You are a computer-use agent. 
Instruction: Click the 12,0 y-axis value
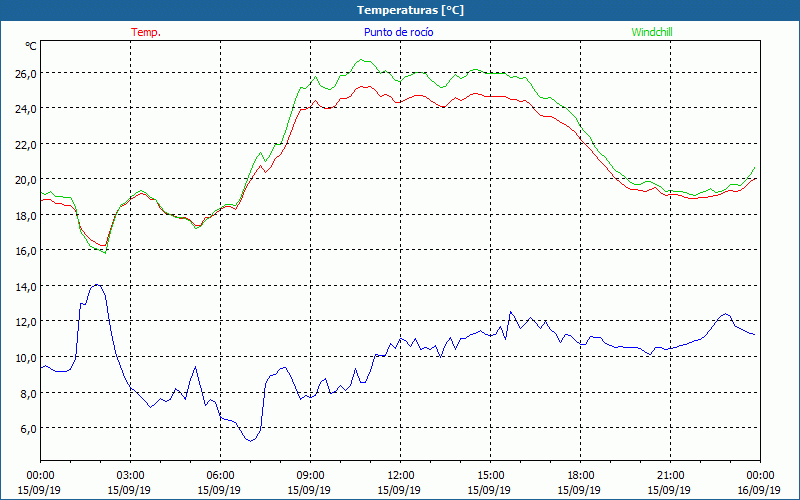coord(25,321)
